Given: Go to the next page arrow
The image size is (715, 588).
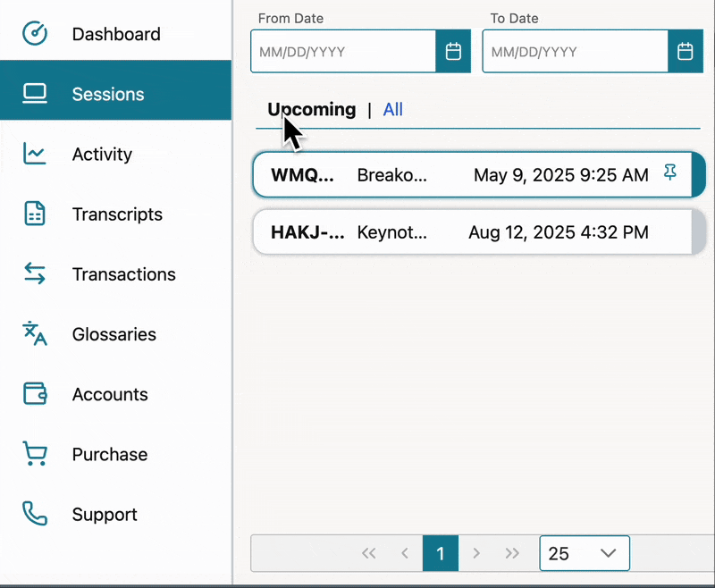Looking at the screenshot, I should (x=476, y=553).
